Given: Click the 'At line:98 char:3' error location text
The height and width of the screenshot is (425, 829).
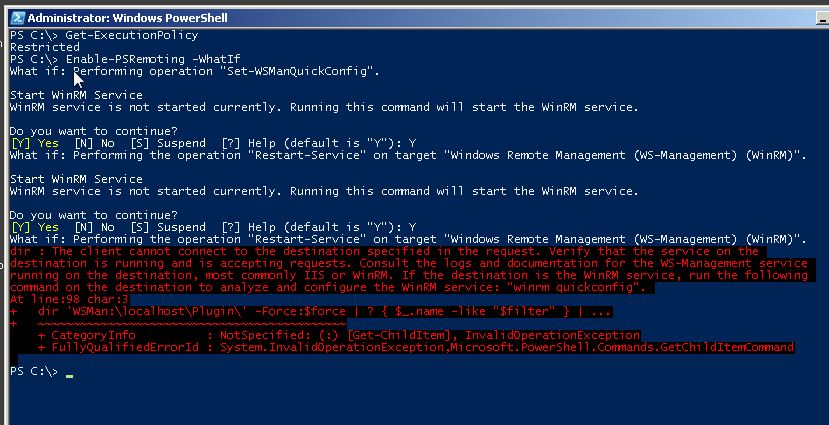Looking at the screenshot, I should tap(69, 300).
